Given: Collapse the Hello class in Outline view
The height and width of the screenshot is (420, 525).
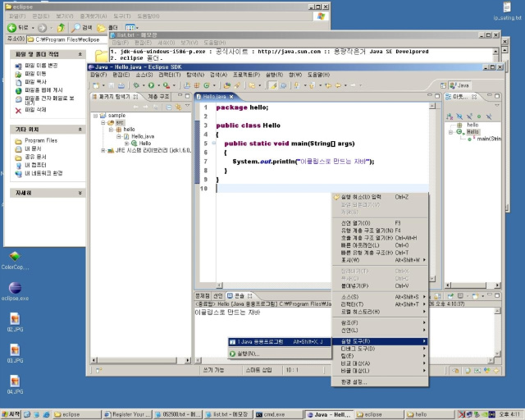Looking at the screenshot, I should coord(450,132).
